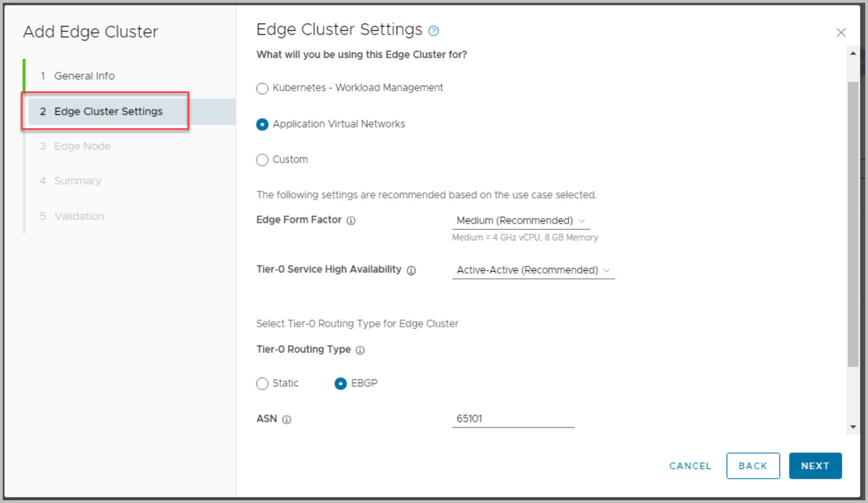The width and height of the screenshot is (868, 503).
Task: Open the Edge Form Factor dropdown
Action: pyautogui.click(x=520, y=221)
